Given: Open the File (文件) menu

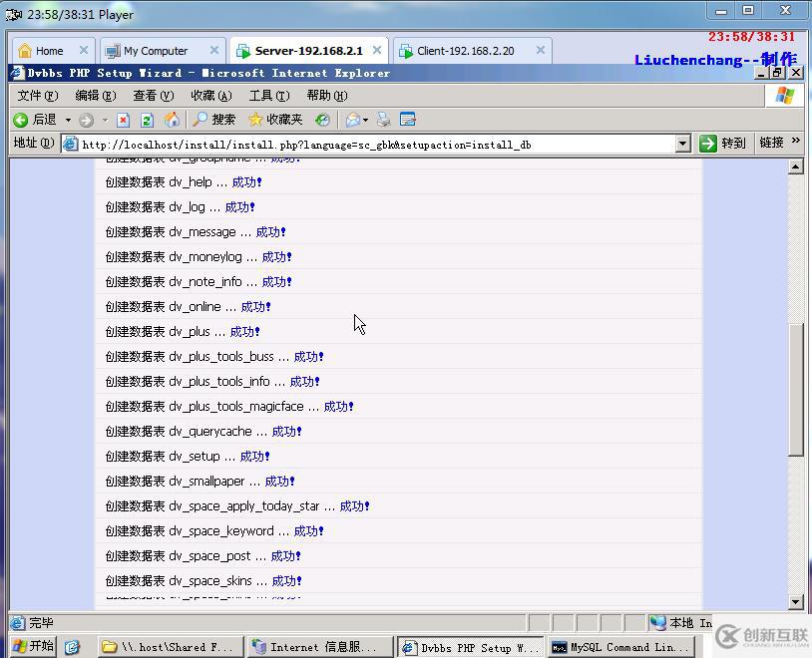Looking at the screenshot, I should coord(38,96).
